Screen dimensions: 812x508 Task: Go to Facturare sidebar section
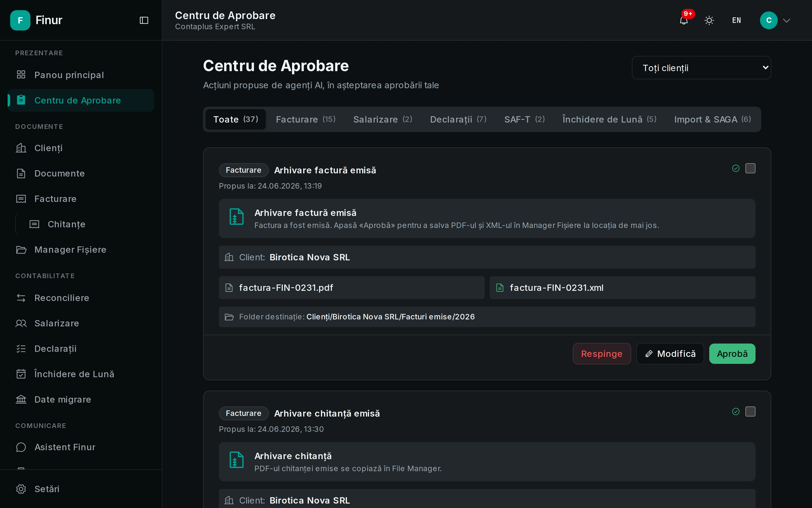pos(81,199)
